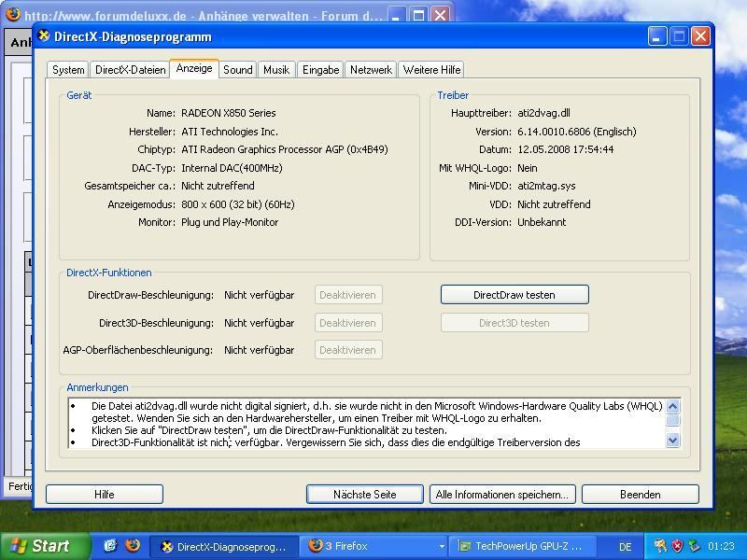Click the main driver ati2dvag.dll

(x=543, y=113)
